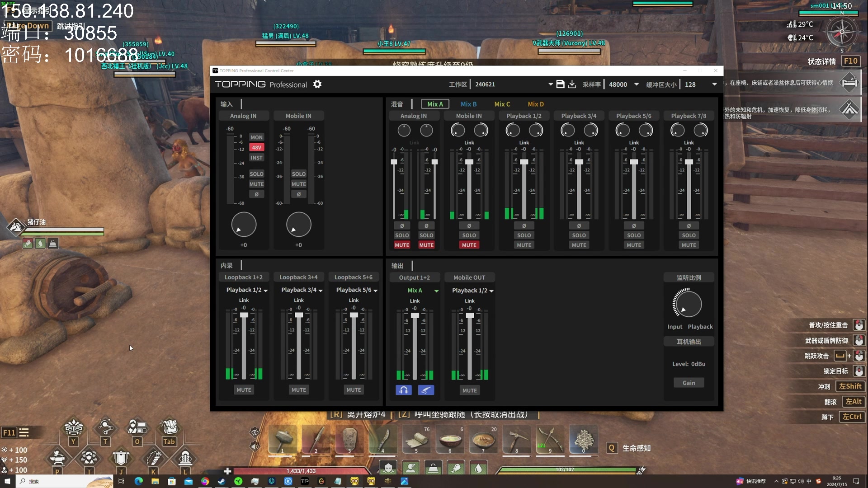Click the Playback 1/2 left pan knob
868x488 pixels.
point(513,131)
